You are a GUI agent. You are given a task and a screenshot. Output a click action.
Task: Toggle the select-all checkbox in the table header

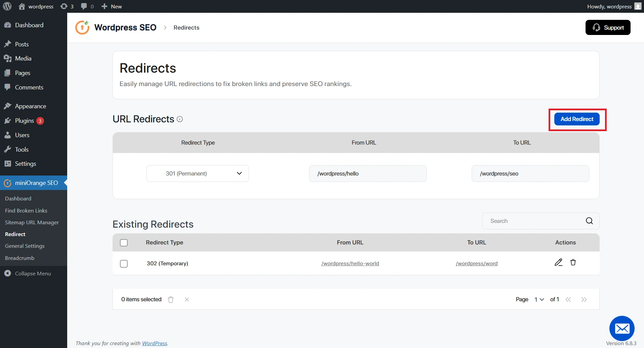[x=124, y=243]
